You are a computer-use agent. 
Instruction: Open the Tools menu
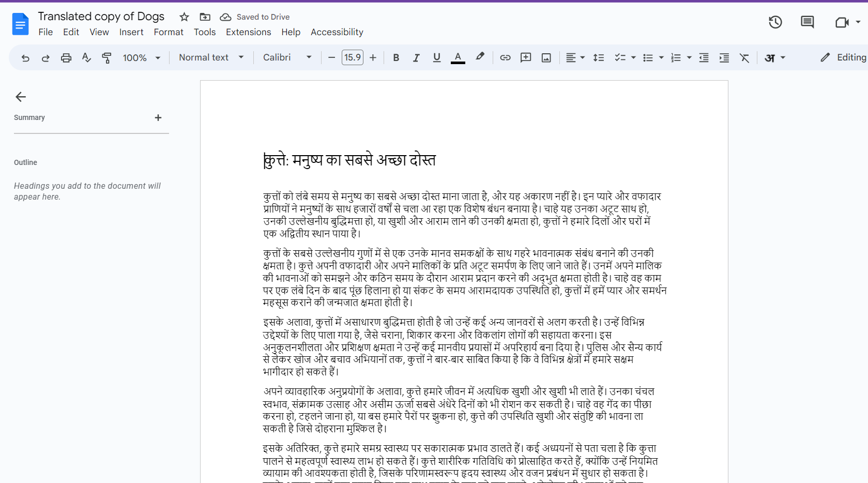pos(205,32)
